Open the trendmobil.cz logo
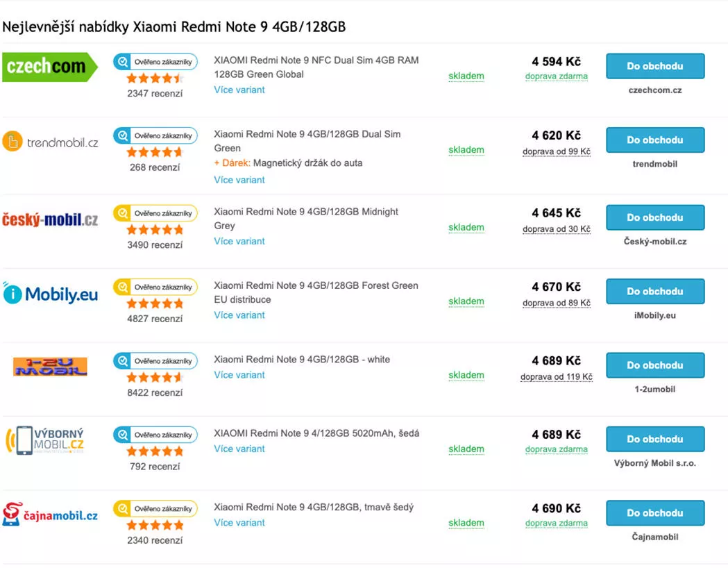Image resolution: width=728 pixels, height=568 pixels. pos(50,141)
